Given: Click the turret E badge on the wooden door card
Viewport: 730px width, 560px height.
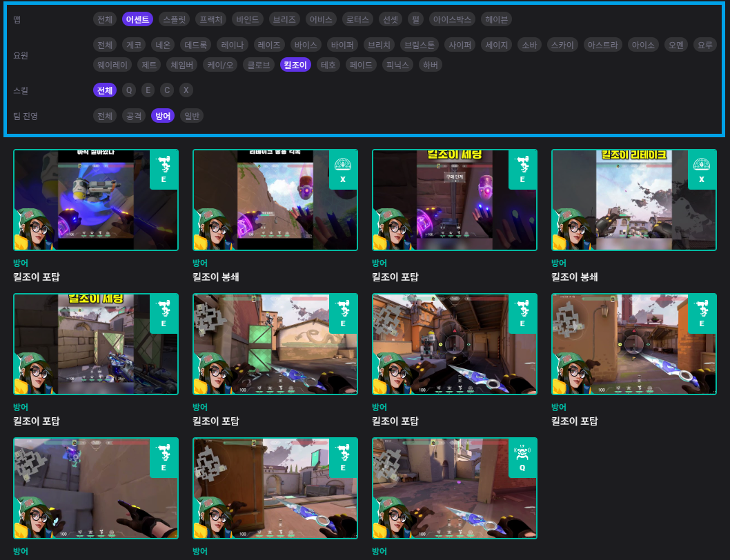Looking at the screenshot, I should click(343, 458).
